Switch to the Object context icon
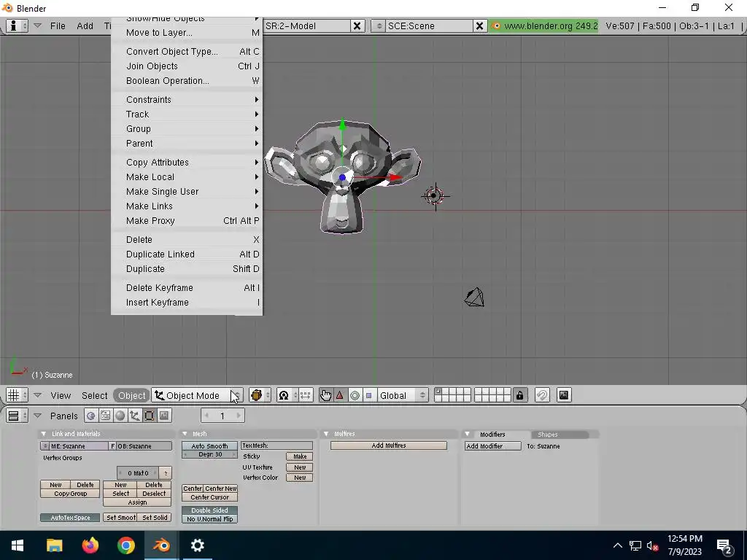 point(135,416)
